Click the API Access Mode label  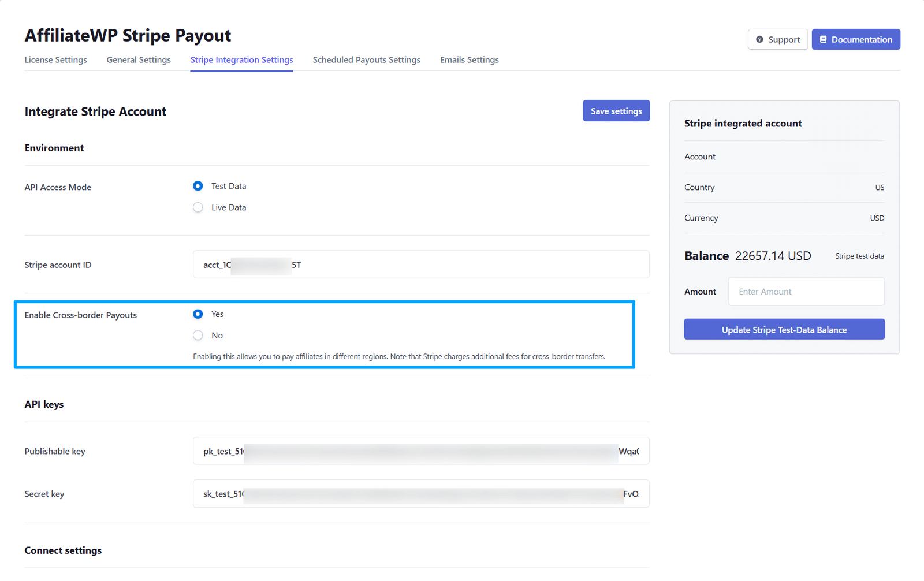pos(58,187)
